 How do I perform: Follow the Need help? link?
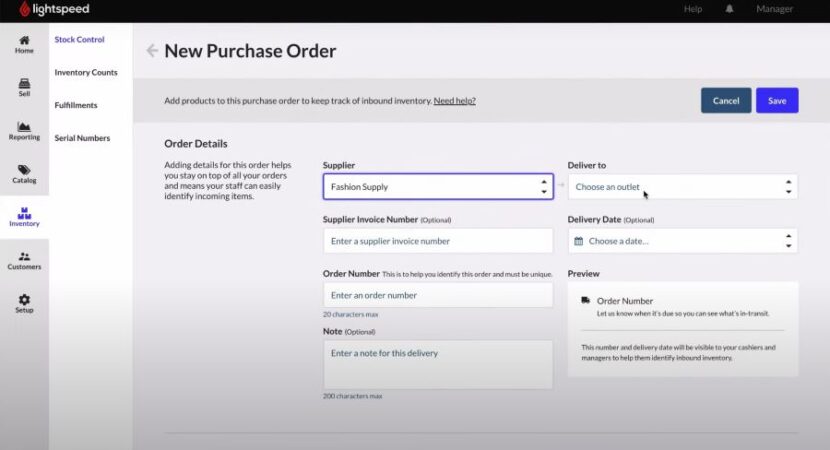point(454,101)
